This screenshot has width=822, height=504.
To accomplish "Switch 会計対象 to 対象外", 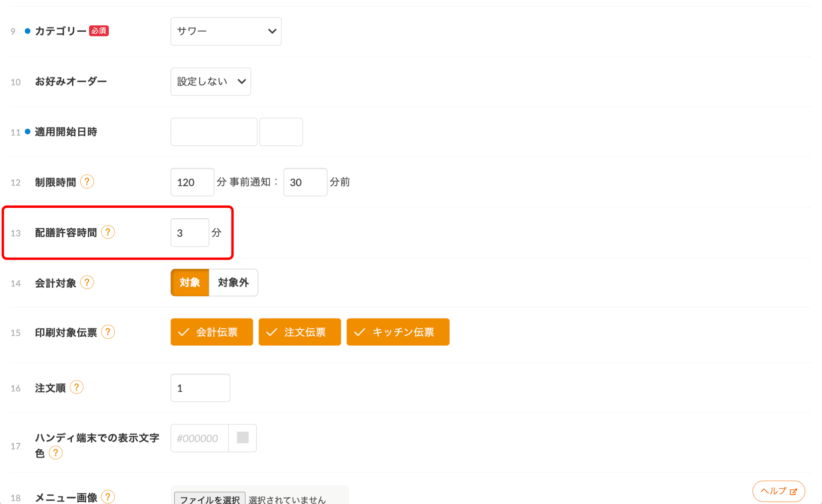I will pyautogui.click(x=233, y=282).
